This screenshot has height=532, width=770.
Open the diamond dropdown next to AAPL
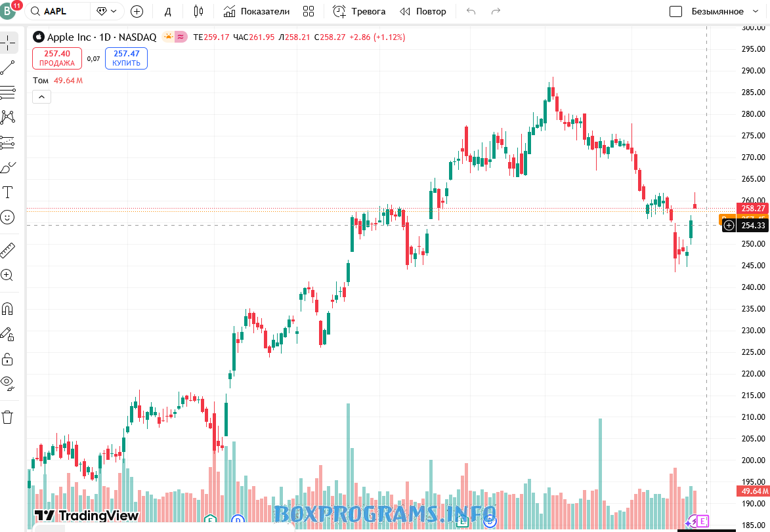(107, 11)
